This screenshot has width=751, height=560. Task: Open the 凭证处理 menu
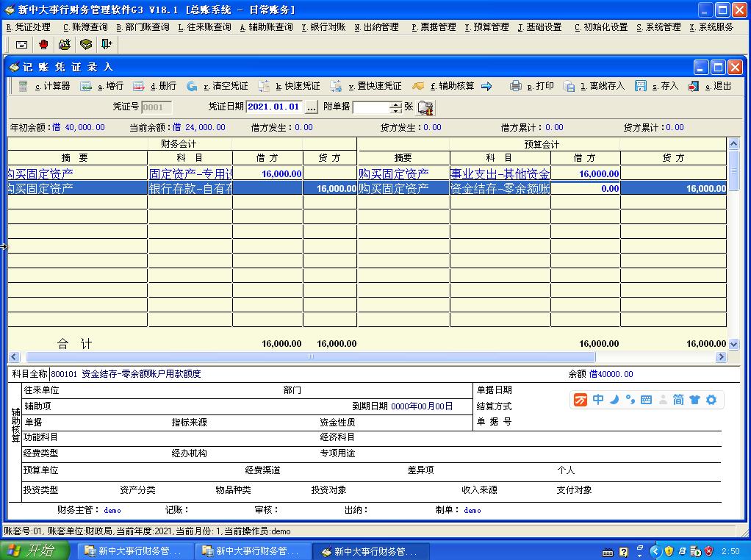(29, 27)
